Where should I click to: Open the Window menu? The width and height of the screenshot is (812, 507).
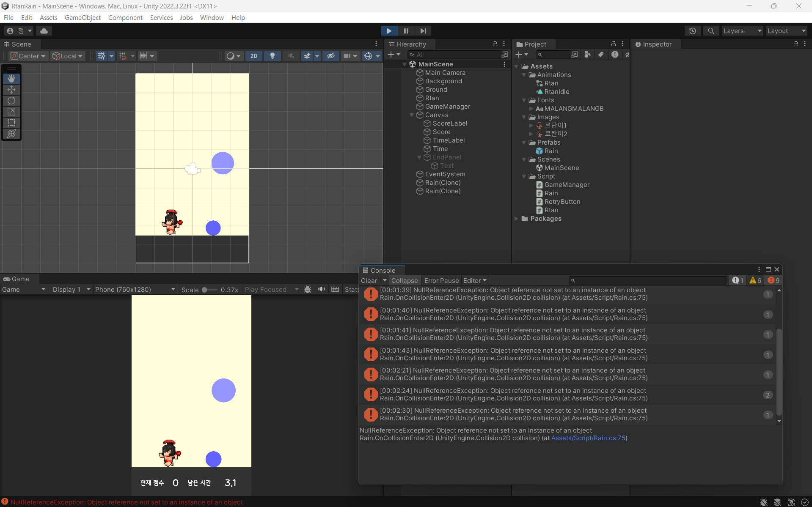[212, 17]
